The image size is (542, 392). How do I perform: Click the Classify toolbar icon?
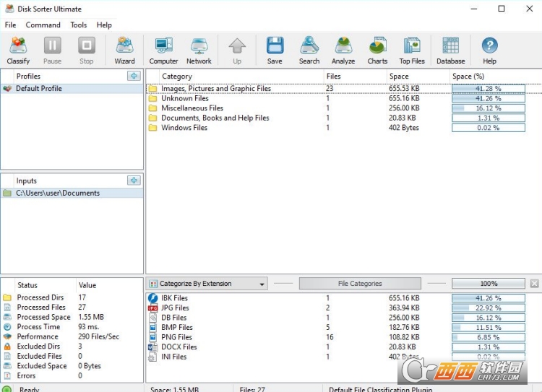pos(18,50)
